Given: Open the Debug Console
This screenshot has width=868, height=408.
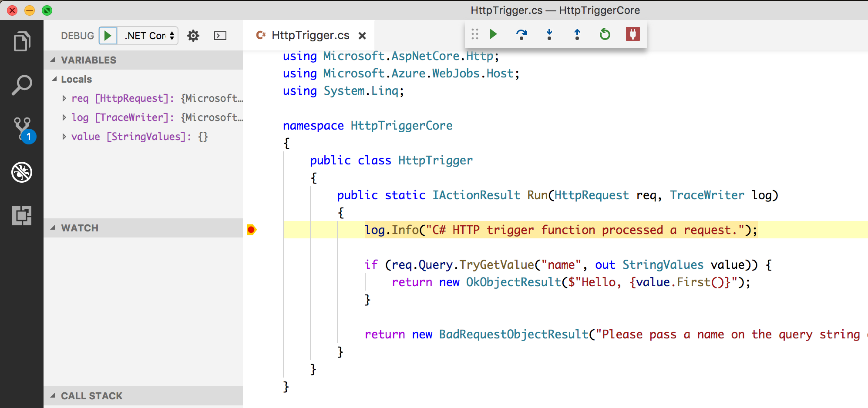Looking at the screenshot, I should click(x=220, y=36).
